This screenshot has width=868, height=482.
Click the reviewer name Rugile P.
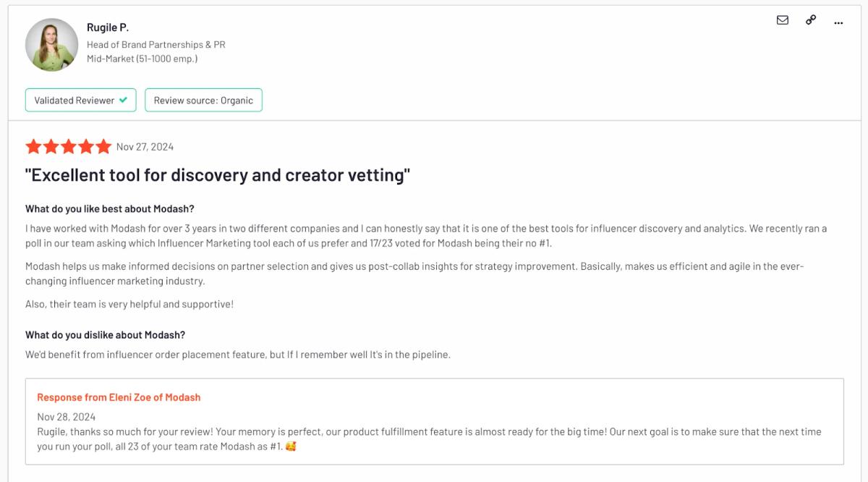tap(109, 28)
